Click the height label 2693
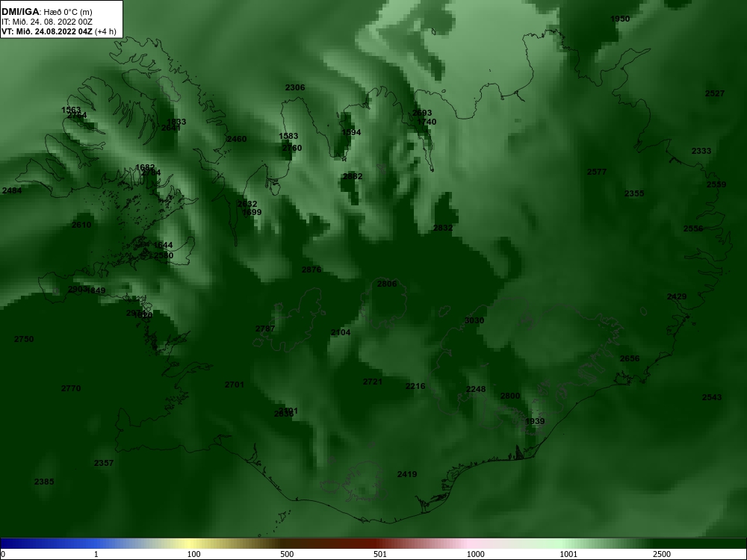Image resolution: width=747 pixels, height=560 pixels. [x=422, y=113]
